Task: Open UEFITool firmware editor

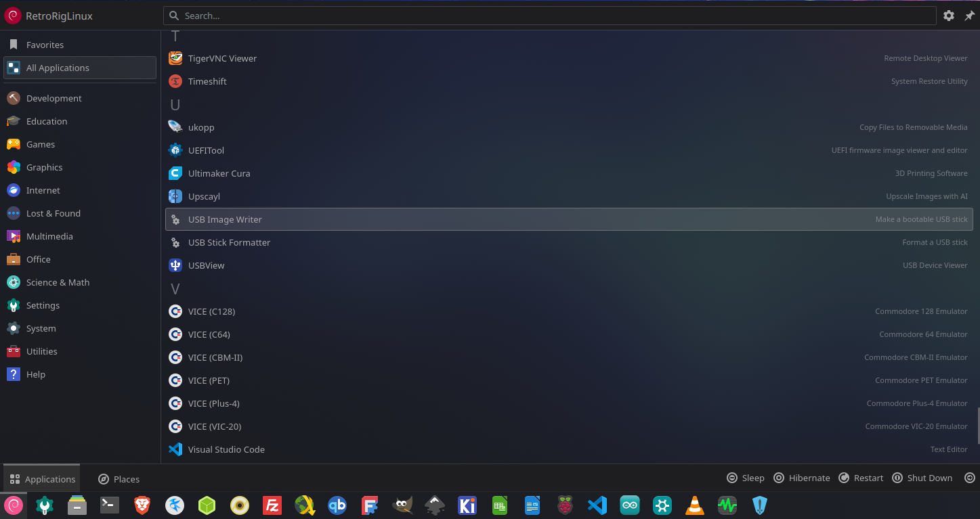Action: [206, 150]
